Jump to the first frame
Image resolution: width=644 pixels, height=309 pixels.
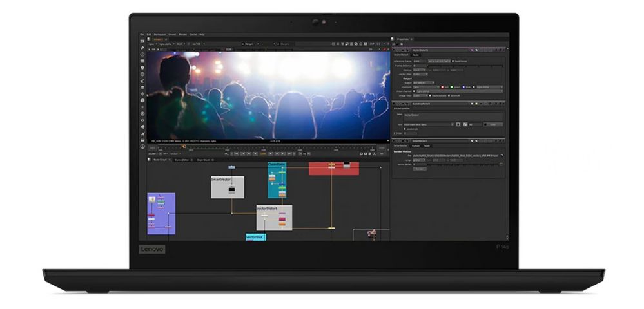[x=236, y=153]
